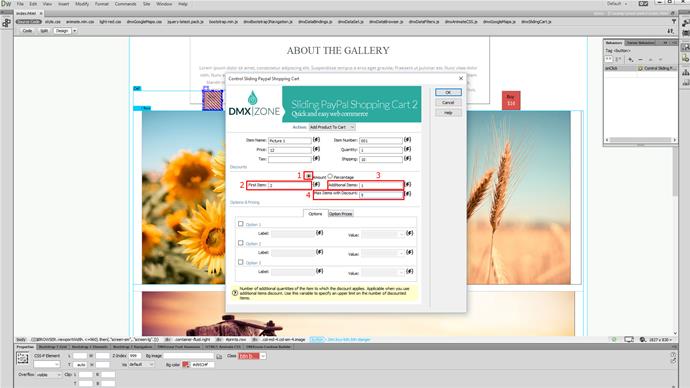The height and width of the screenshot is (388, 690).
Task: Open the Overflow dropdown in Properties panel
Action: click(48, 375)
